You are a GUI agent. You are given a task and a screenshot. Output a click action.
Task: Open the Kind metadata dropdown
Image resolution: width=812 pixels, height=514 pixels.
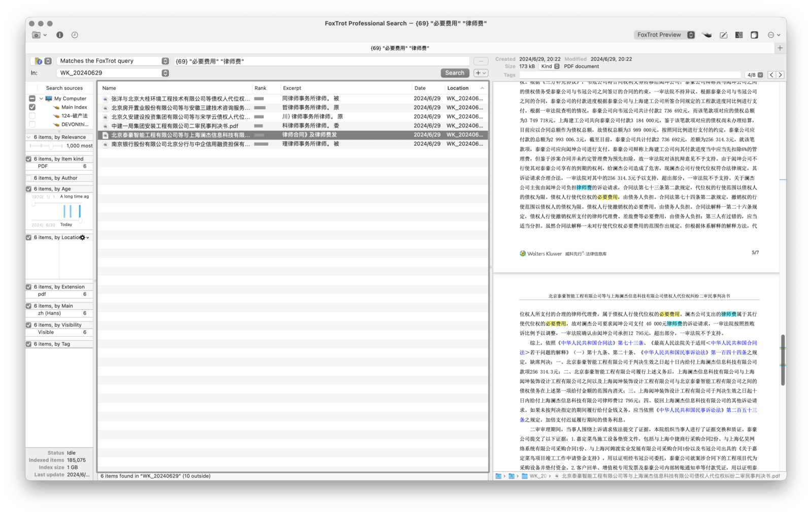[x=550, y=67]
